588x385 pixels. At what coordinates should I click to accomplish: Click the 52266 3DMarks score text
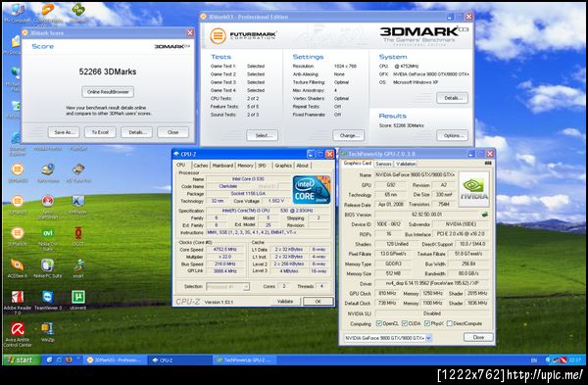tap(108, 72)
